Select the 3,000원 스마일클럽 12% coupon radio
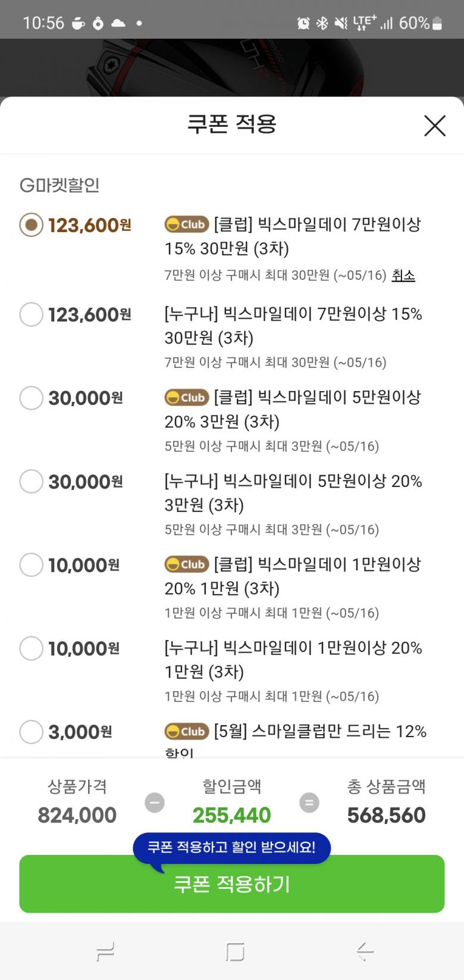 pyautogui.click(x=32, y=732)
